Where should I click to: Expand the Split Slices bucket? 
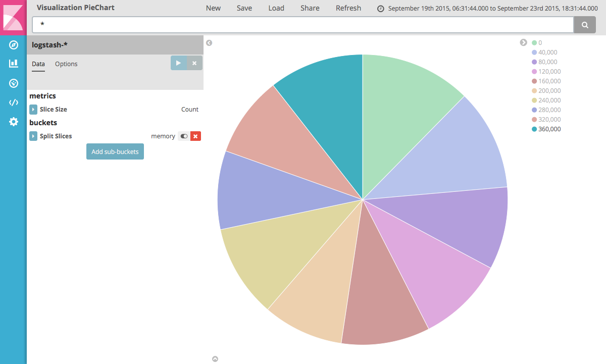coord(33,136)
